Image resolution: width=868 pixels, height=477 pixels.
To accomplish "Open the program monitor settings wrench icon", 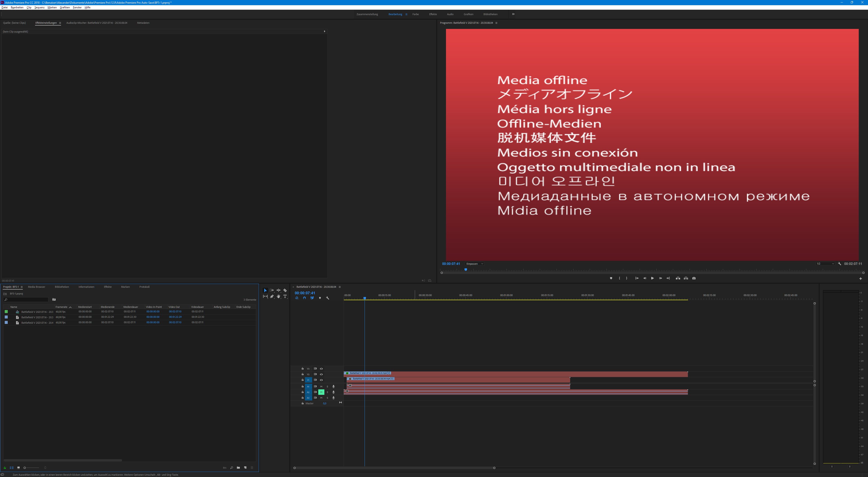I will click(x=839, y=264).
